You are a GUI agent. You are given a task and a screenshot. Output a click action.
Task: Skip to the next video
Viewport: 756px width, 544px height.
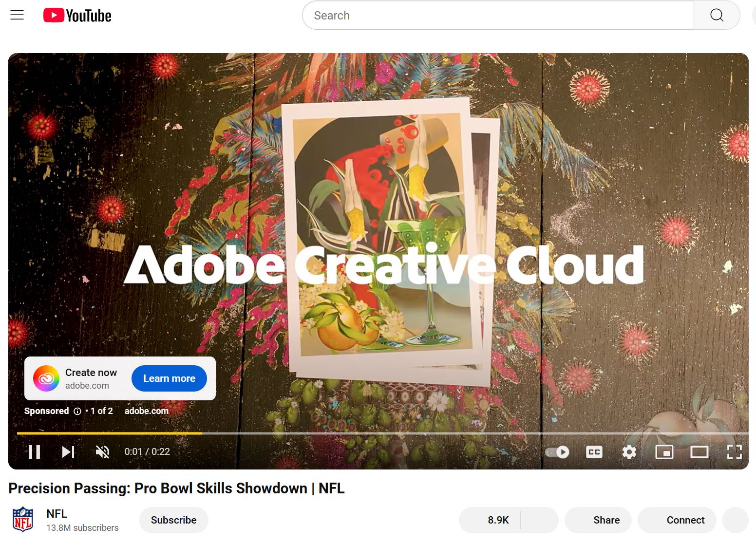(x=68, y=451)
